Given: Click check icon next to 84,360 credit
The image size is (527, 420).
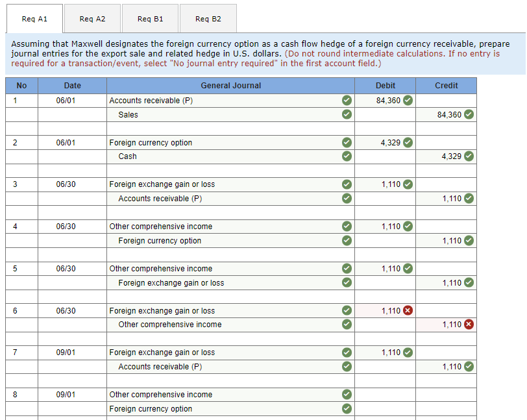Looking at the screenshot, I should coord(469,114).
